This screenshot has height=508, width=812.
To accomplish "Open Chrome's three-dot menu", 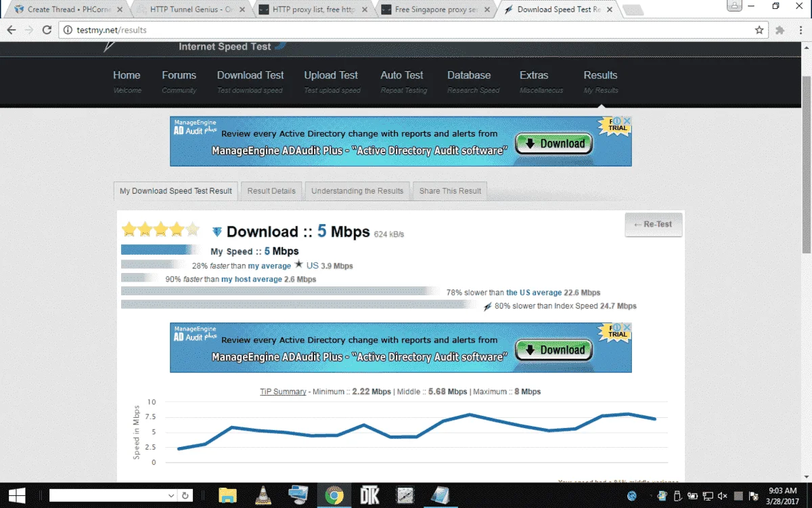I will (801, 30).
